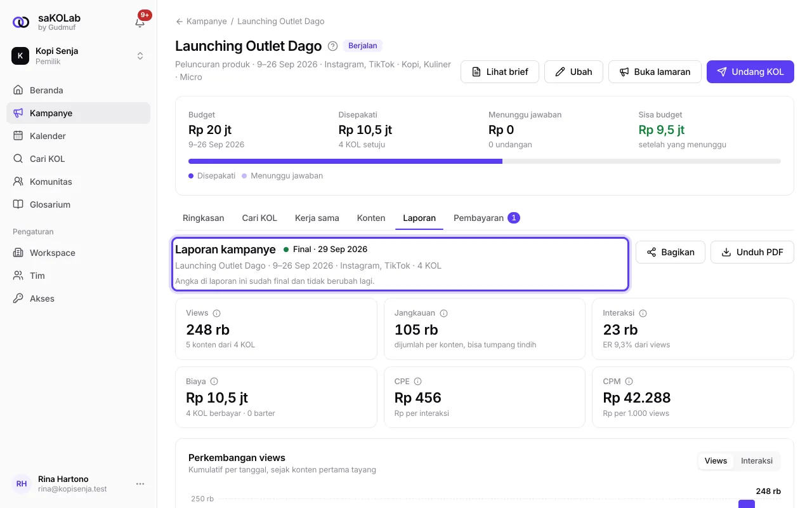Show info icon for CPE metric
The width and height of the screenshot is (812, 508).
[x=417, y=382]
